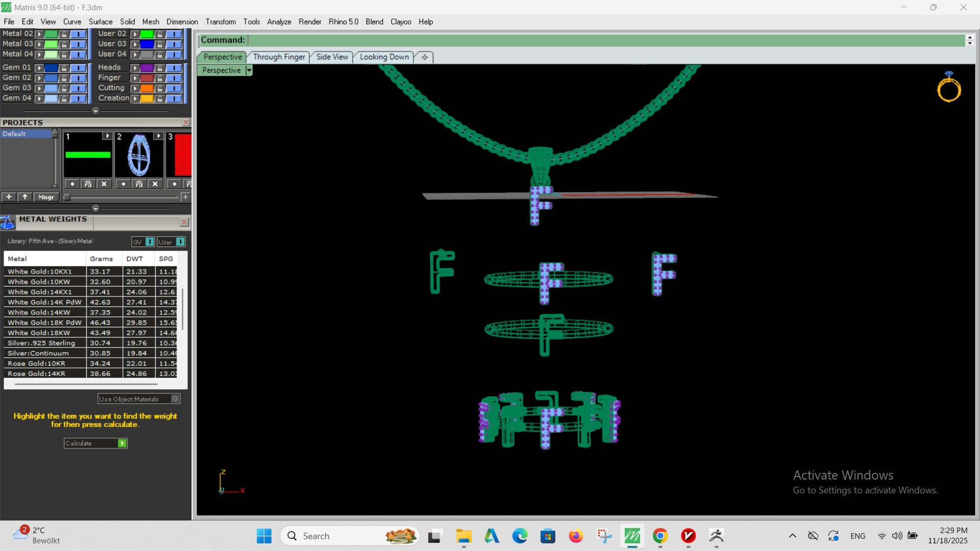Toggle visibility switch for Gem 02 layer
Viewport: 980px width, 551px height.
click(78, 78)
